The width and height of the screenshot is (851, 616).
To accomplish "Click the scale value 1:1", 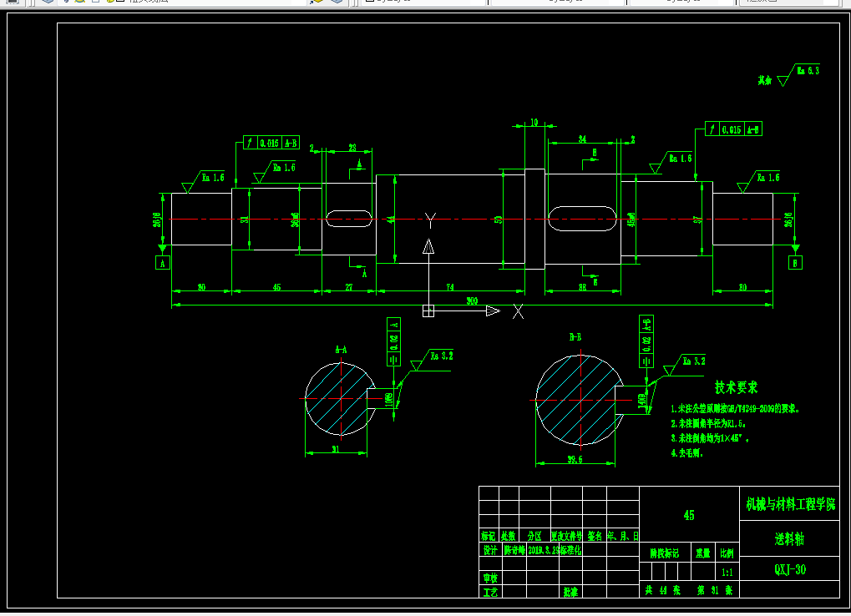I will tap(727, 572).
